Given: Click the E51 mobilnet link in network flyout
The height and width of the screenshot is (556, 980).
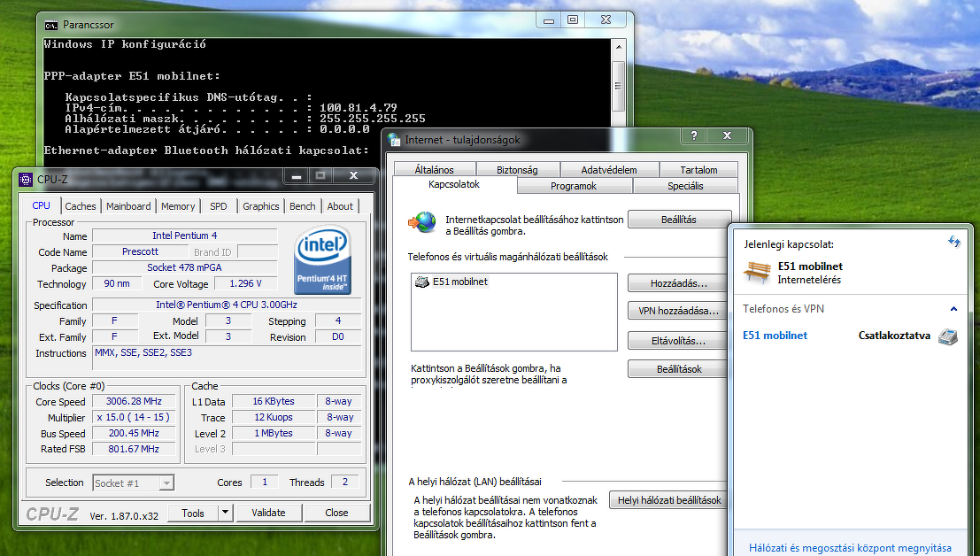Looking at the screenshot, I should 775,336.
